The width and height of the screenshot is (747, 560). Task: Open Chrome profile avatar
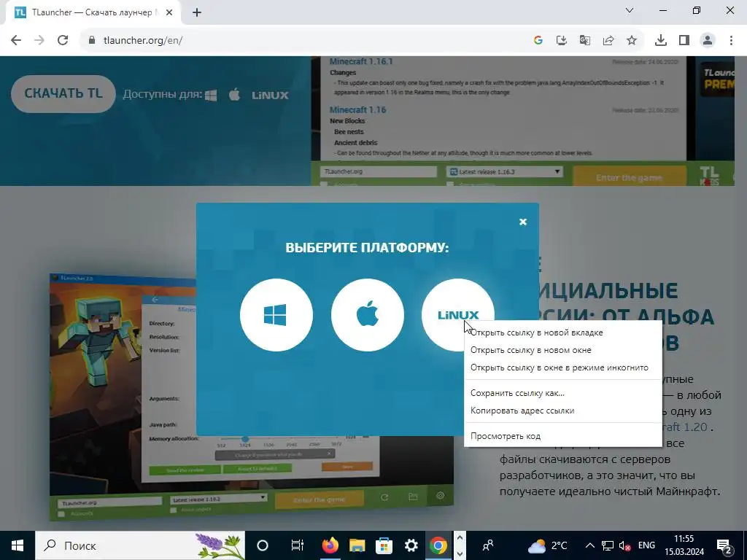pyautogui.click(x=708, y=40)
